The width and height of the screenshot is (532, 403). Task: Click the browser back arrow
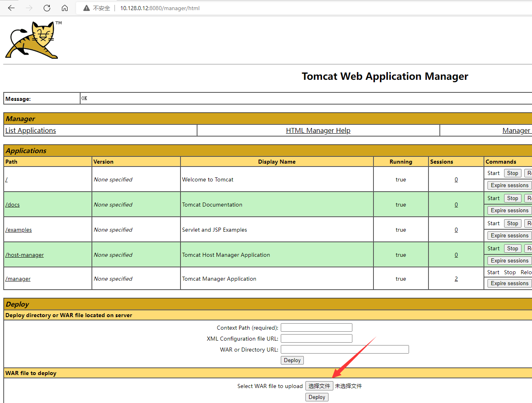click(x=11, y=8)
